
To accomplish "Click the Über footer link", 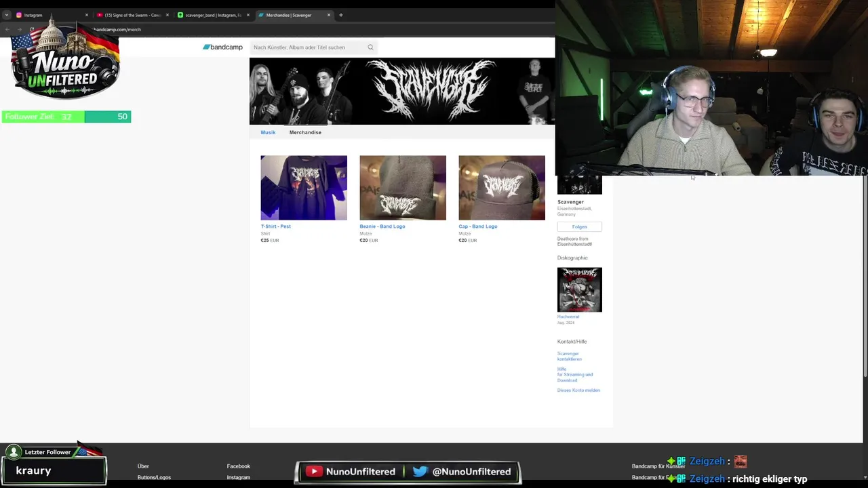I will (x=143, y=466).
